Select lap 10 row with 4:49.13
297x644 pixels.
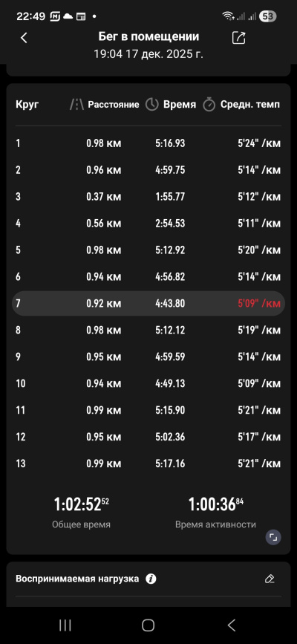pos(148,383)
